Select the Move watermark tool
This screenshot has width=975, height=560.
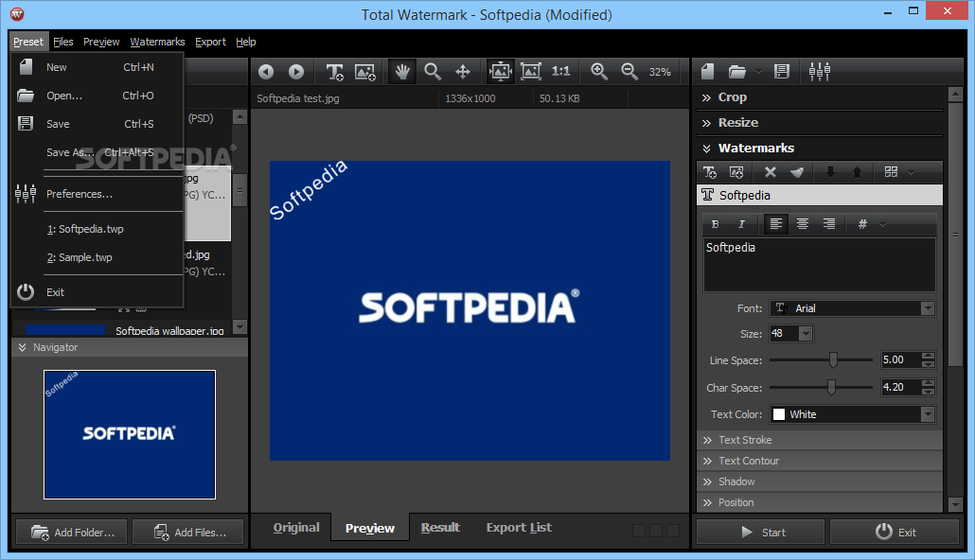tap(463, 72)
